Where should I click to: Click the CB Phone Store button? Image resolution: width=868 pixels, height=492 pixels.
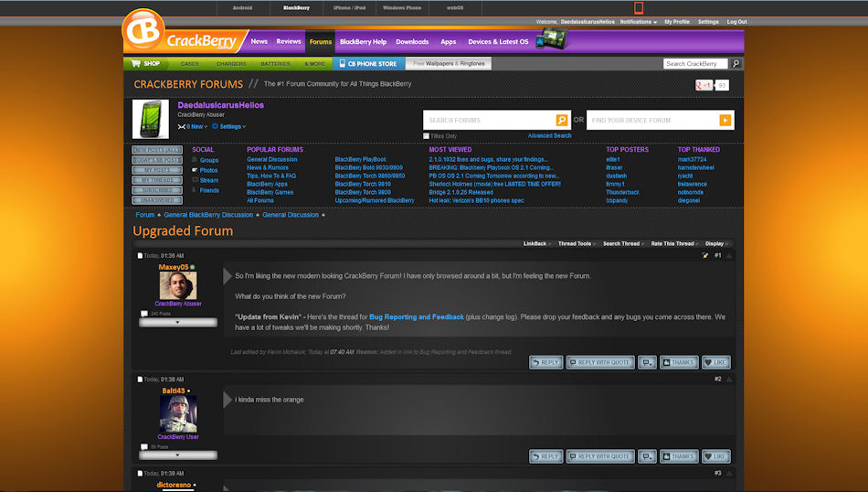pos(369,64)
